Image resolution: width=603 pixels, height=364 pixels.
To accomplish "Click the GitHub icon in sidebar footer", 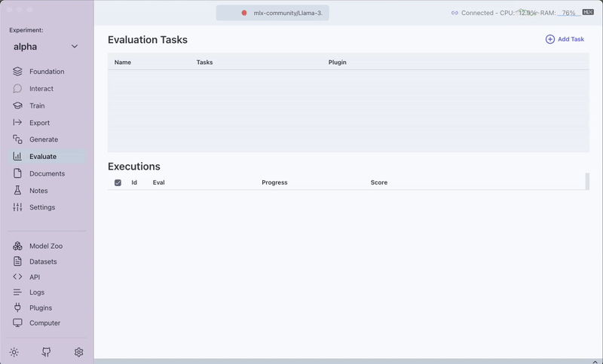I will click(x=46, y=352).
